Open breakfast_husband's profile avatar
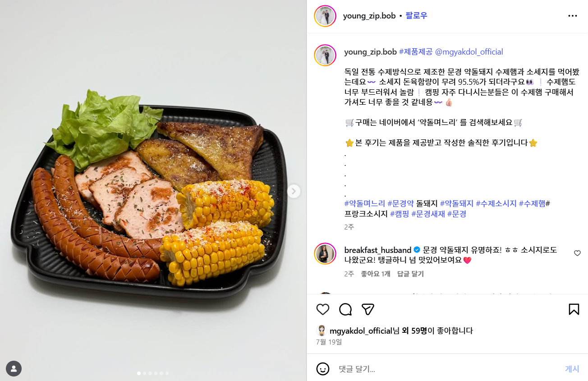This screenshot has width=588, height=381. click(325, 253)
